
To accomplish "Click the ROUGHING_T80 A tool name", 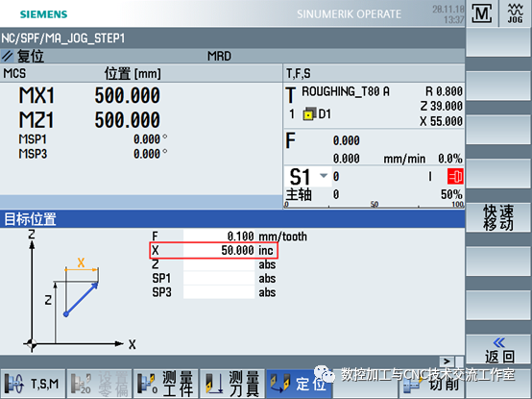I will 346,91.
